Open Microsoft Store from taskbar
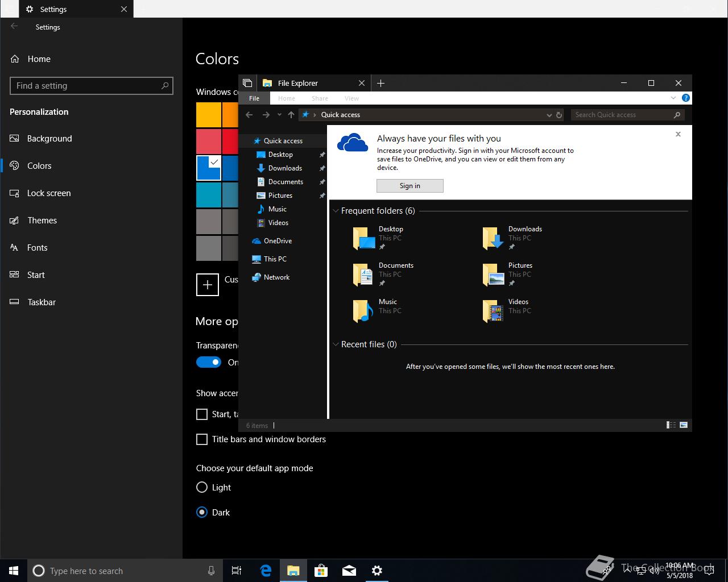 point(321,571)
